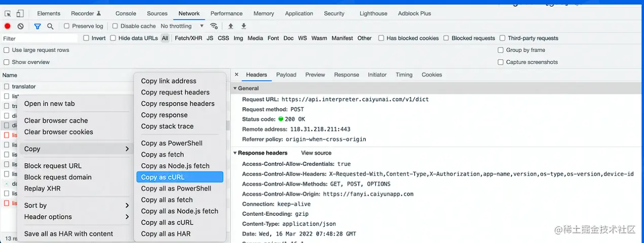
Task: Open the Adblock Plus tab
Action: pyautogui.click(x=414, y=14)
